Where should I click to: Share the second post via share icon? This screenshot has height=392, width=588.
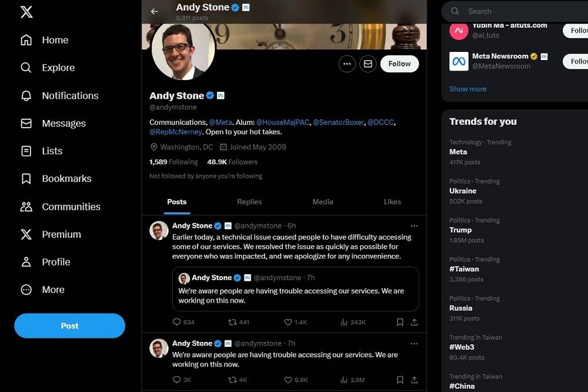coord(414,380)
